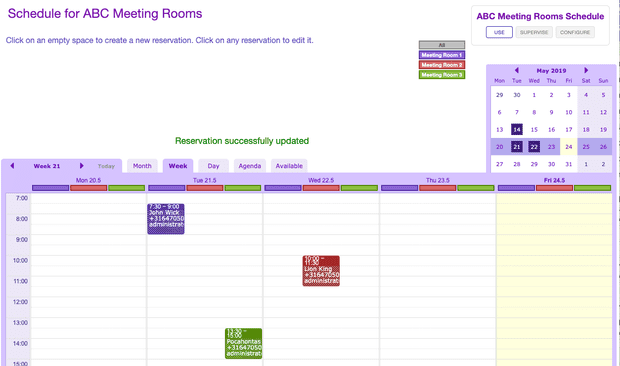Open Mon 20.5 day header
Viewport: 620px width, 366px height.
pos(88,180)
